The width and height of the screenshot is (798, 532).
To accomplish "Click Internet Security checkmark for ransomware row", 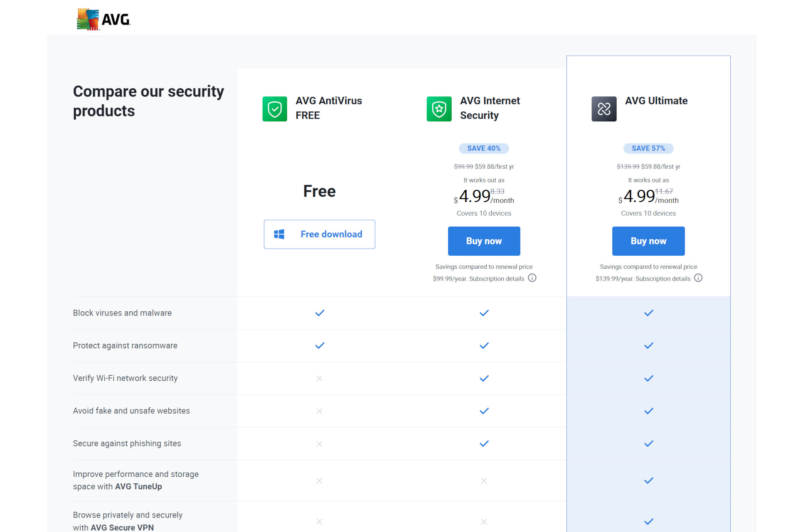I will pos(484,345).
